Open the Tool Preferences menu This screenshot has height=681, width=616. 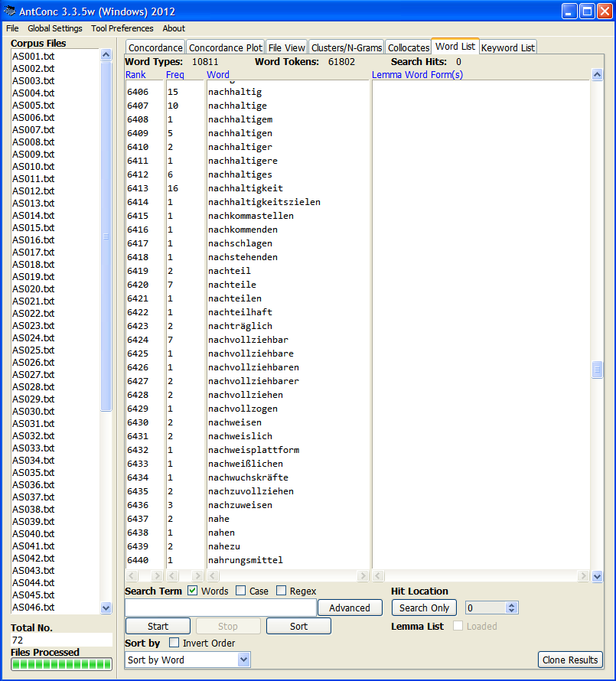coord(122,28)
